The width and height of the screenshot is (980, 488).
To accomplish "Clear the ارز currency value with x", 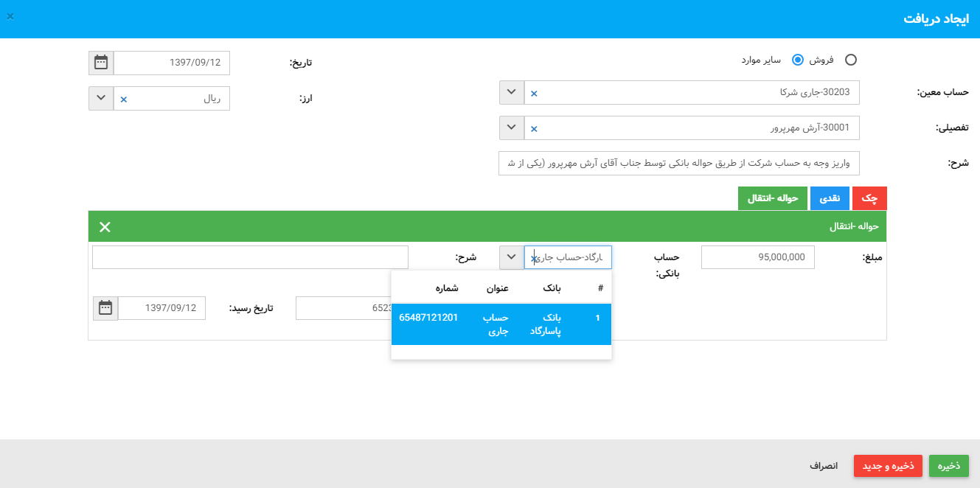I will (x=124, y=100).
